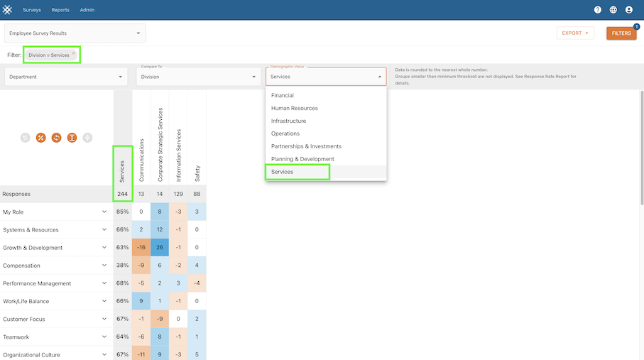The image size is (644, 360).
Task: Expand the Compensation row chevron
Action: [104, 266]
